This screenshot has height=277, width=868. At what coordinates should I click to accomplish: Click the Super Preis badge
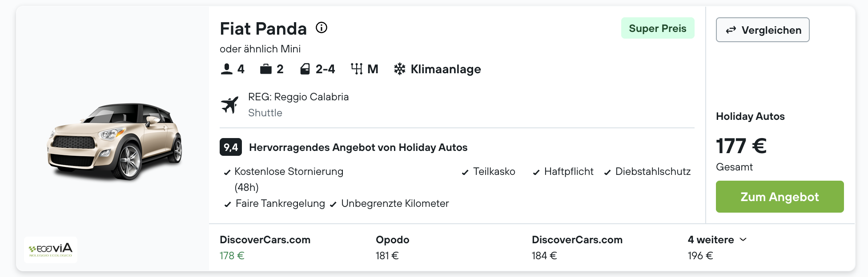[658, 28]
